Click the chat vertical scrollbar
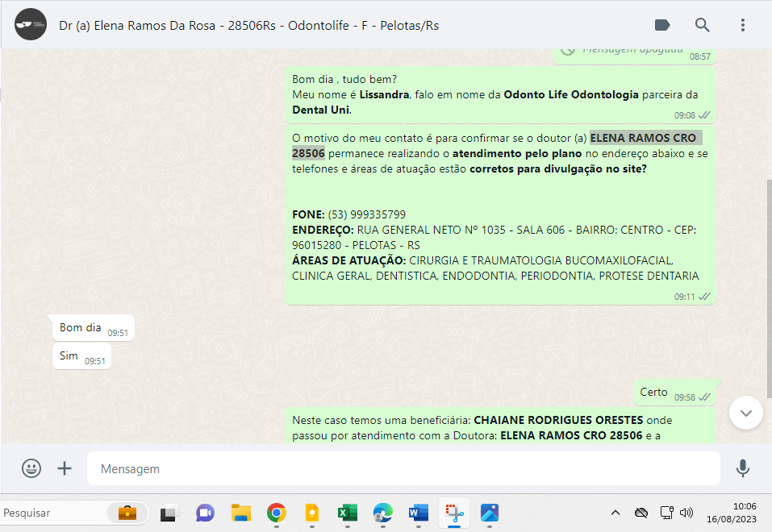772x532 pixels. coord(769,289)
